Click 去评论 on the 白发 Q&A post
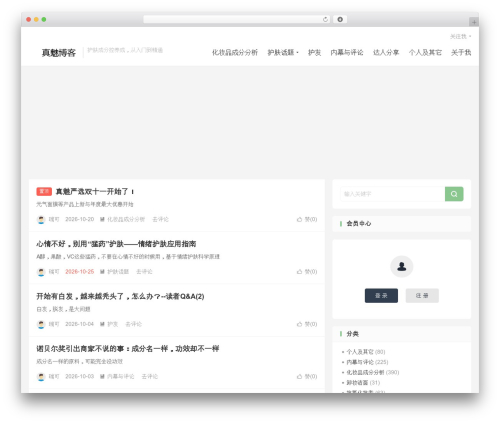Viewport: 500px width, 423px height. 134,324
